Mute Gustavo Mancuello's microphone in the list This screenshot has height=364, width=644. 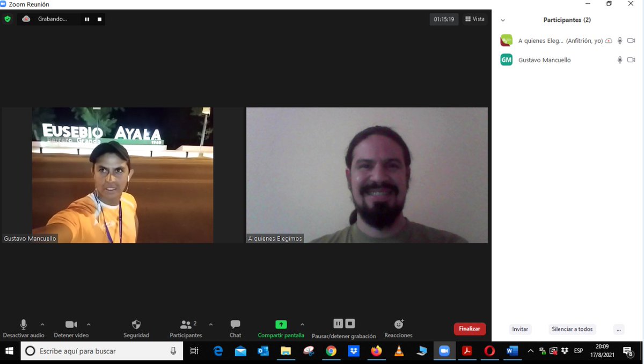click(620, 60)
